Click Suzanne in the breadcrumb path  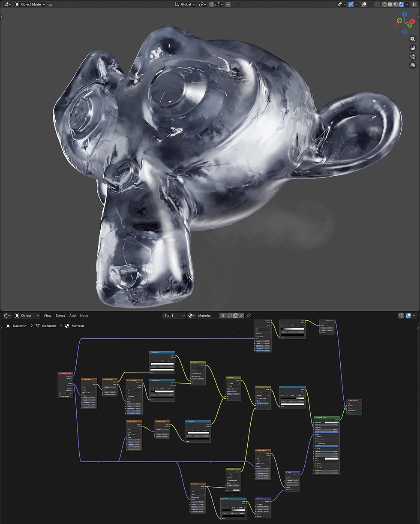19,326
